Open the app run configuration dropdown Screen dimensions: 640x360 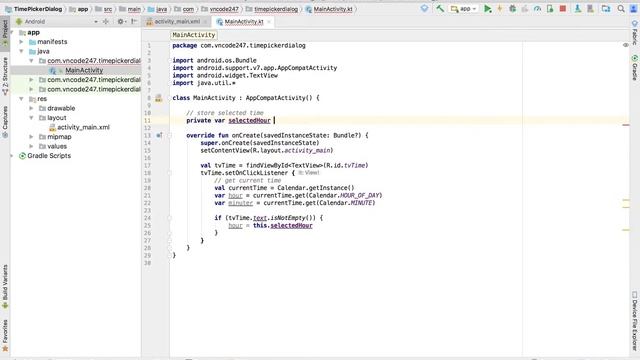(x=464, y=9)
